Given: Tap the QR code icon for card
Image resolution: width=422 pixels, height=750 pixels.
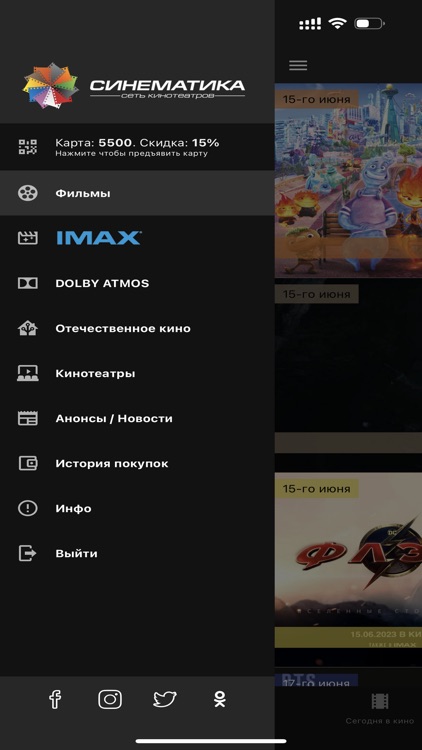Looking at the screenshot, I should tap(28, 146).
